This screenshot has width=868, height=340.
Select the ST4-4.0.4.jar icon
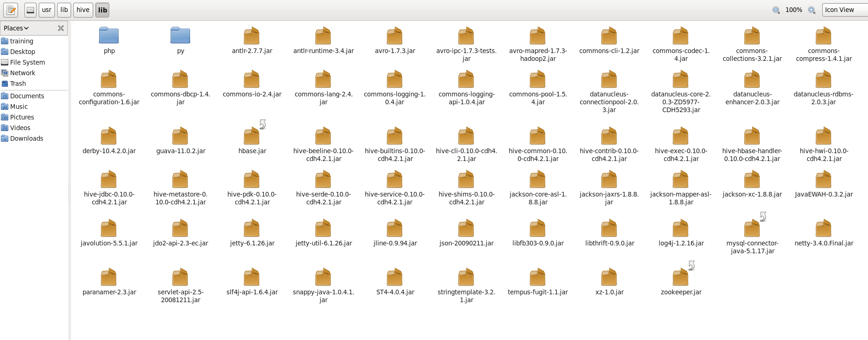(395, 277)
